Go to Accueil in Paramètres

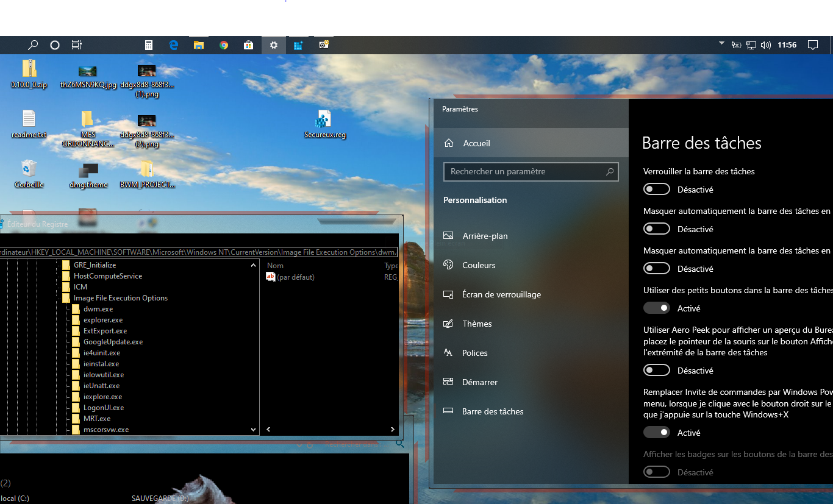tap(531, 143)
